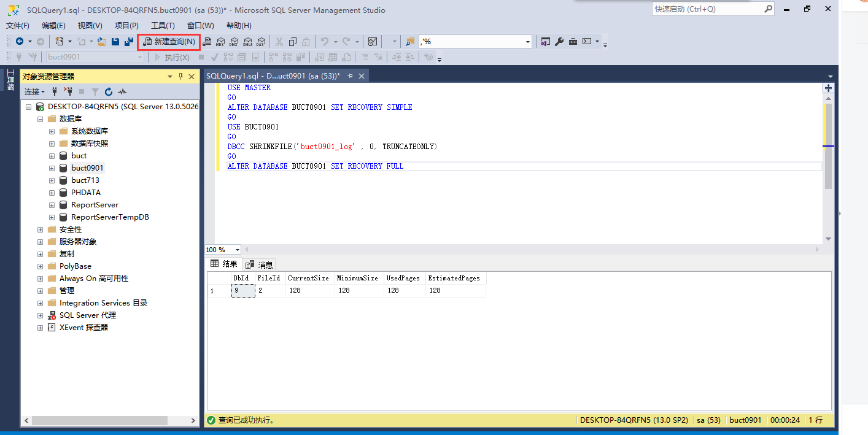Collapse the 数据库 folder node
The height and width of the screenshot is (435, 868).
point(40,118)
